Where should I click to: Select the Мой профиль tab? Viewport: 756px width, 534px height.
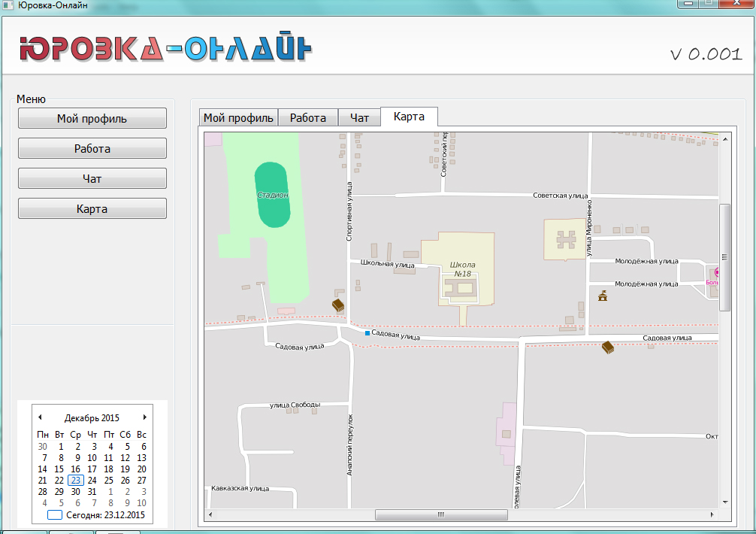coord(238,118)
